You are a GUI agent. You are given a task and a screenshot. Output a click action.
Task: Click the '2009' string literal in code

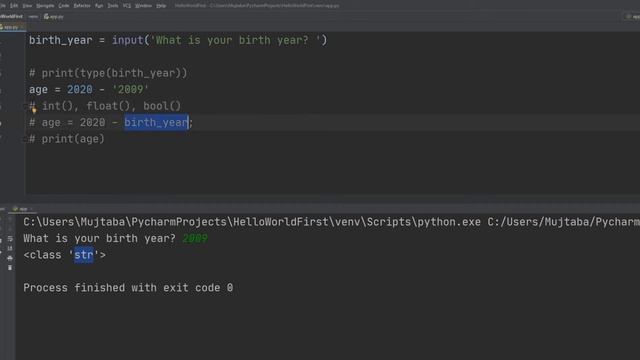(130, 89)
